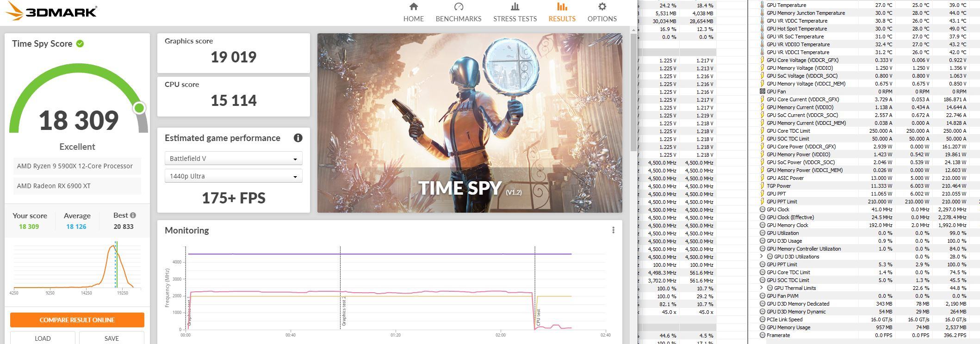Viewport: 980px width, 344px height.
Task: Select the RESULTS tab
Action: [562, 12]
